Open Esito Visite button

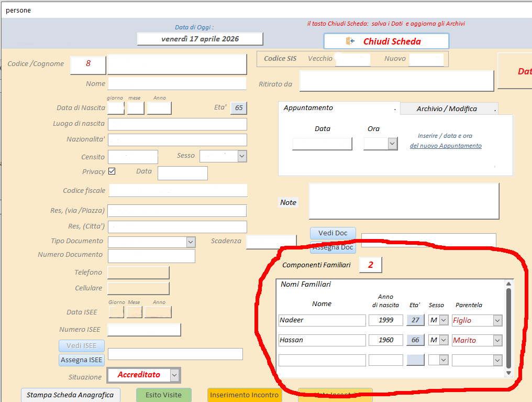[163, 395]
